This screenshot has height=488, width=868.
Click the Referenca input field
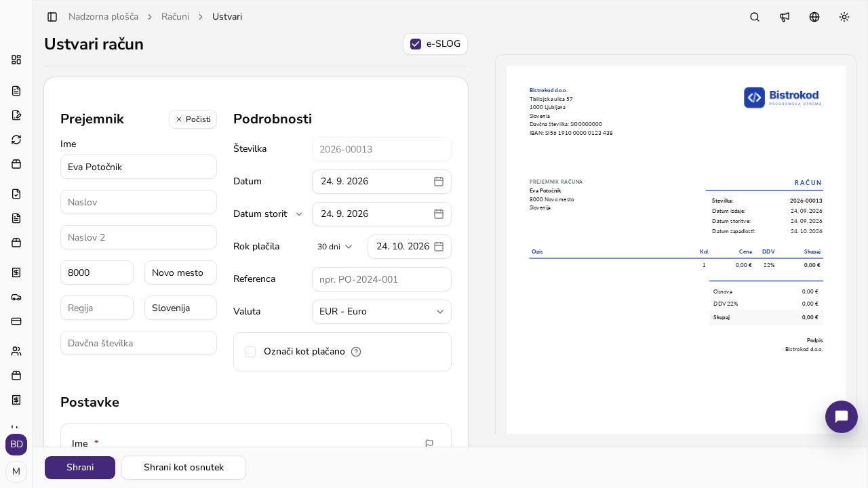pyautogui.click(x=382, y=279)
